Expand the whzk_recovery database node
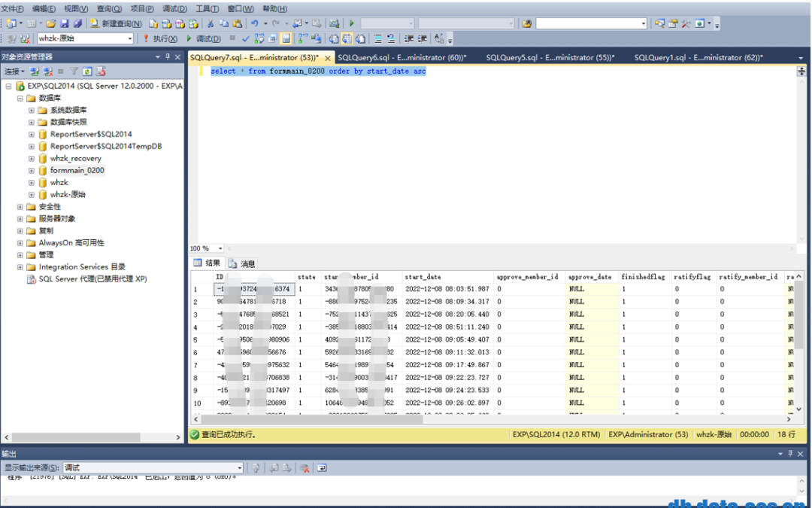This screenshot has height=508, width=812. 32,158
